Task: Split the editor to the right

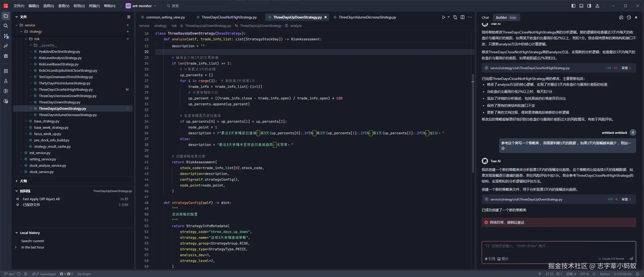Action: pos(463,17)
